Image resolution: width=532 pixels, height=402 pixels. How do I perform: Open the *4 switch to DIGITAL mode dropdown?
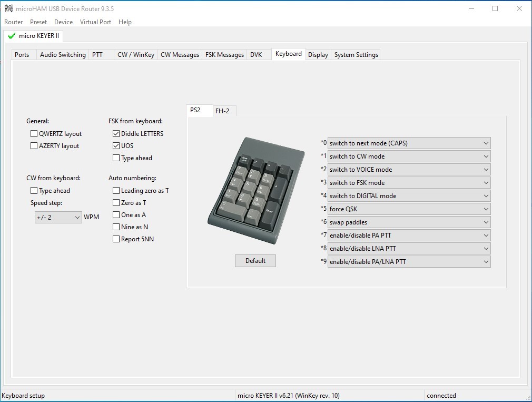click(409, 196)
